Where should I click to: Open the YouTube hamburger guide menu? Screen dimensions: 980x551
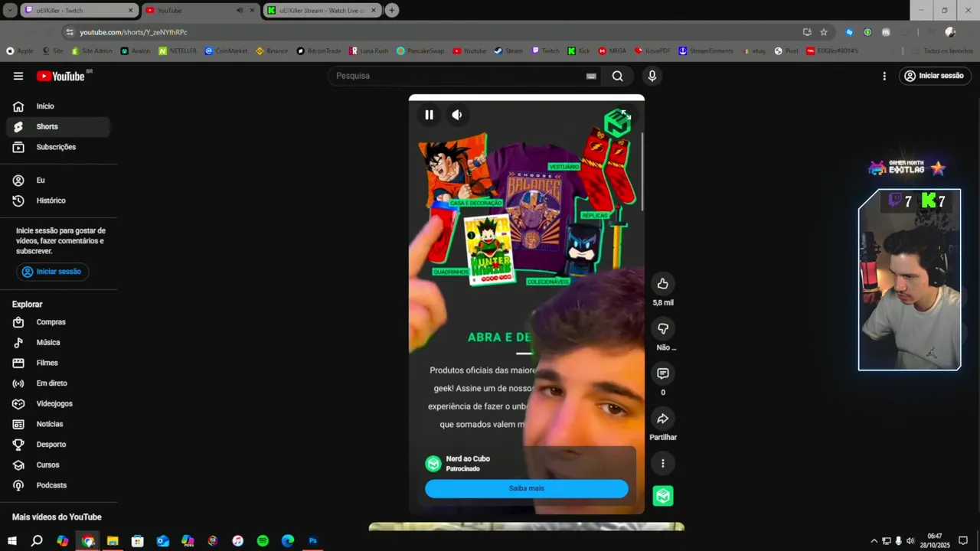coord(18,76)
